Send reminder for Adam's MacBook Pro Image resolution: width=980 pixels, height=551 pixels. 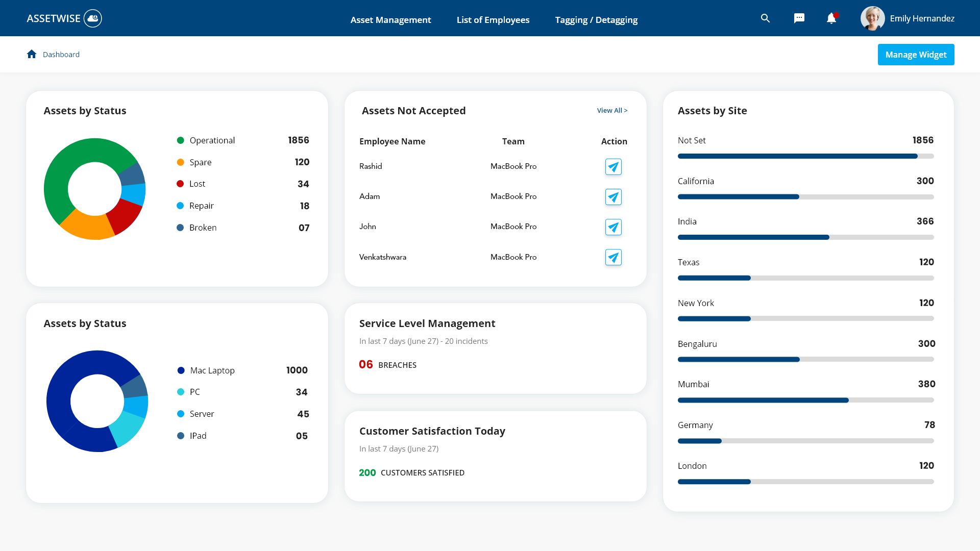click(613, 197)
